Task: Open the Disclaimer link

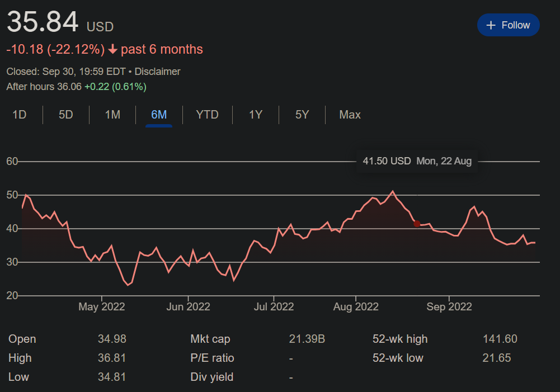Action: click(157, 72)
